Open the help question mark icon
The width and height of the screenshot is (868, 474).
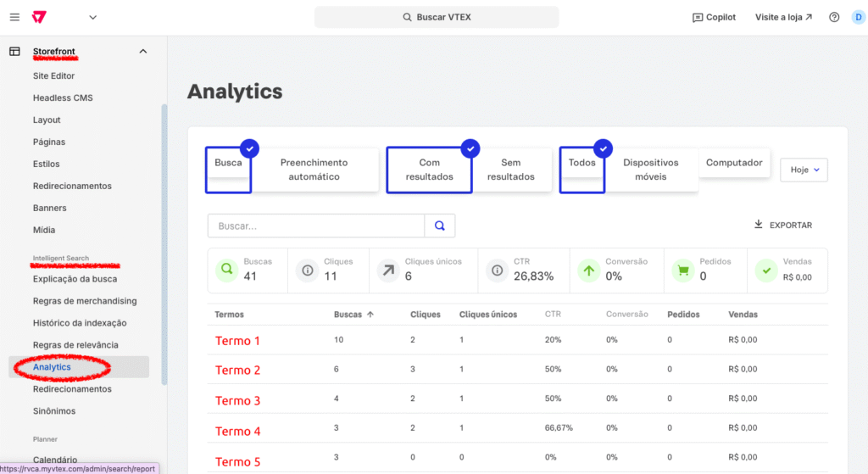click(x=834, y=17)
